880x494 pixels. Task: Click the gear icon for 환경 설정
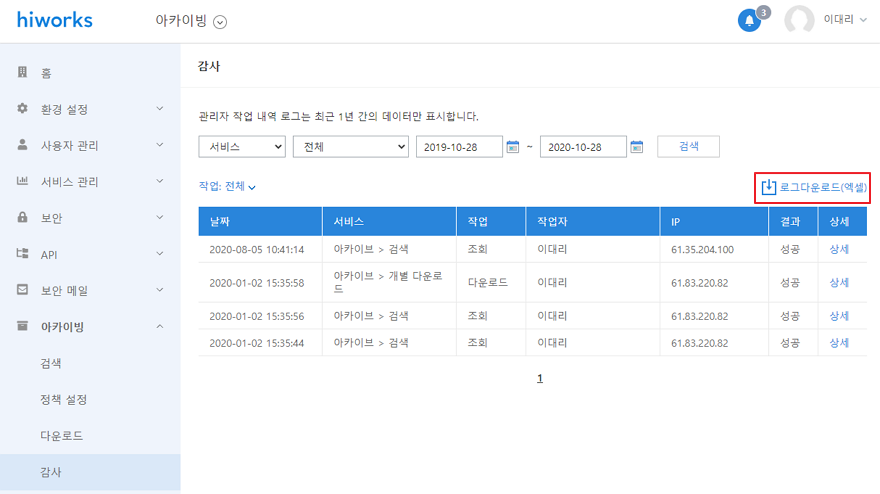(22, 108)
